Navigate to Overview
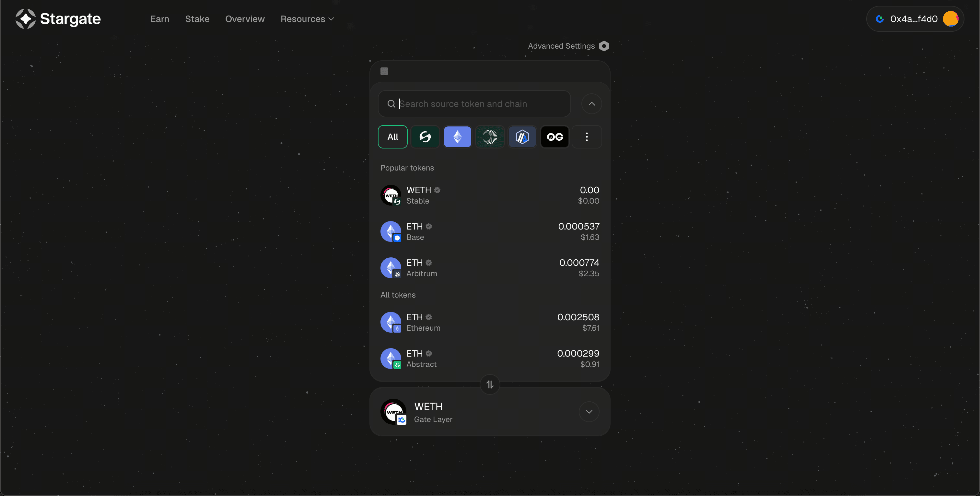Image resolution: width=980 pixels, height=496 pixels. tap(245, 19)
